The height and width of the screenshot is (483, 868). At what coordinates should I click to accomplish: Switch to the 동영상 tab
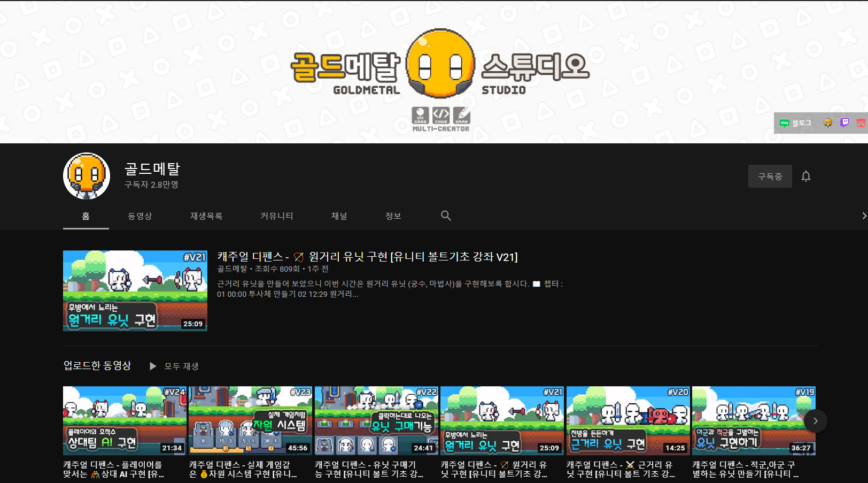pos(140,216)
